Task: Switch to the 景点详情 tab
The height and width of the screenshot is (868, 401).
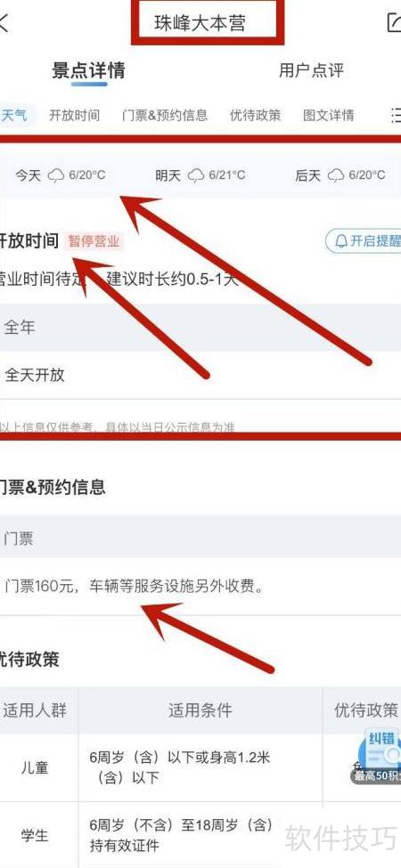Action: tap(88, 70)
